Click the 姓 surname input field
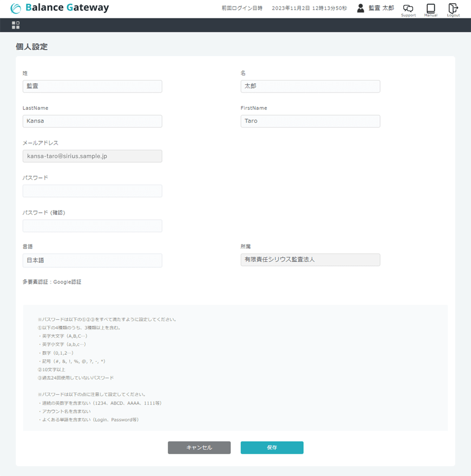Viewport: 471px width, 476px height. click(x=92, y=86)
